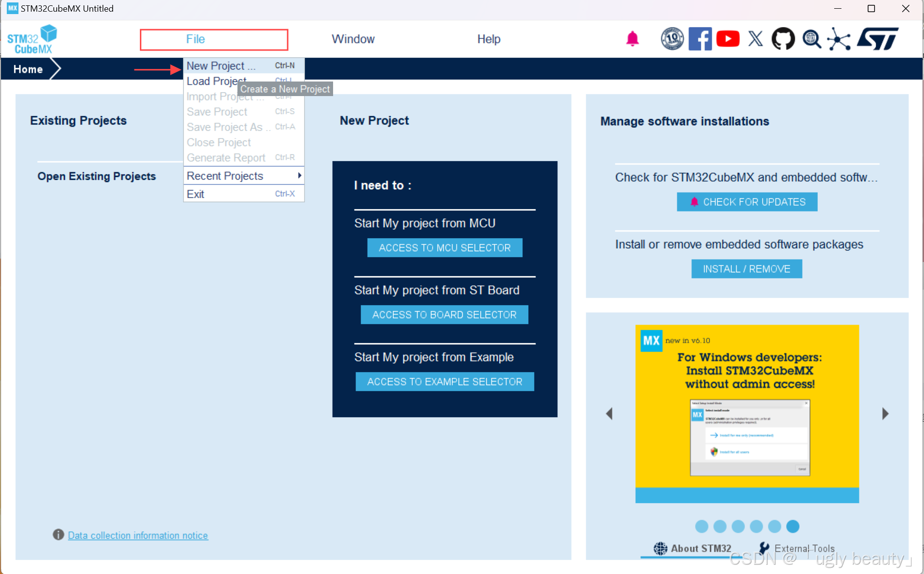Open the Window menu
This screenshot has height=574, width=924.
click(353, 39)
